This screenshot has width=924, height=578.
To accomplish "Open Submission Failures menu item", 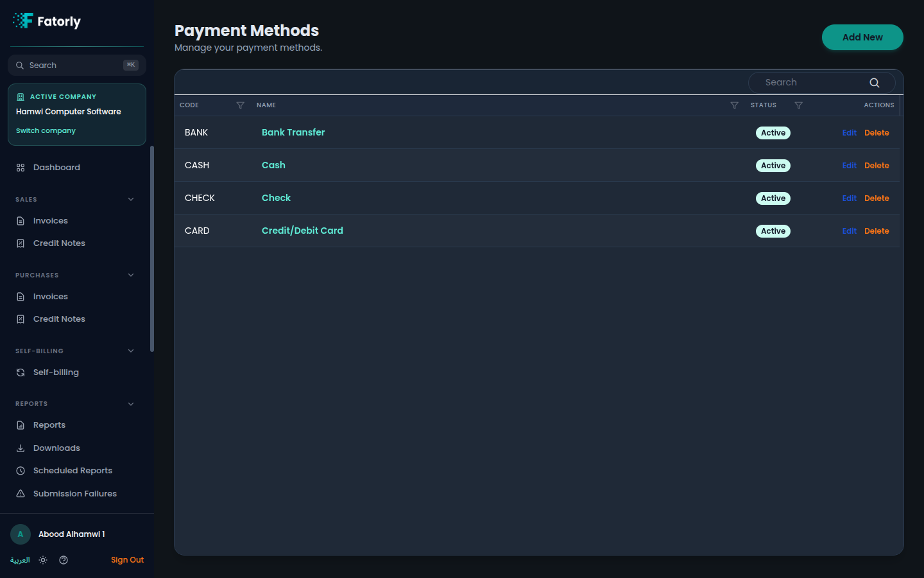I will (77, 494).
